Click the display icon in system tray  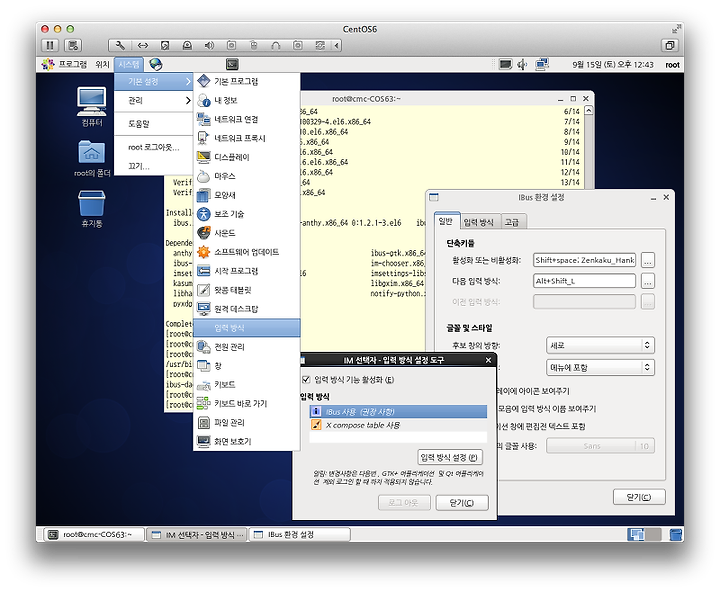pyautogui.click(x=506, y=64)
